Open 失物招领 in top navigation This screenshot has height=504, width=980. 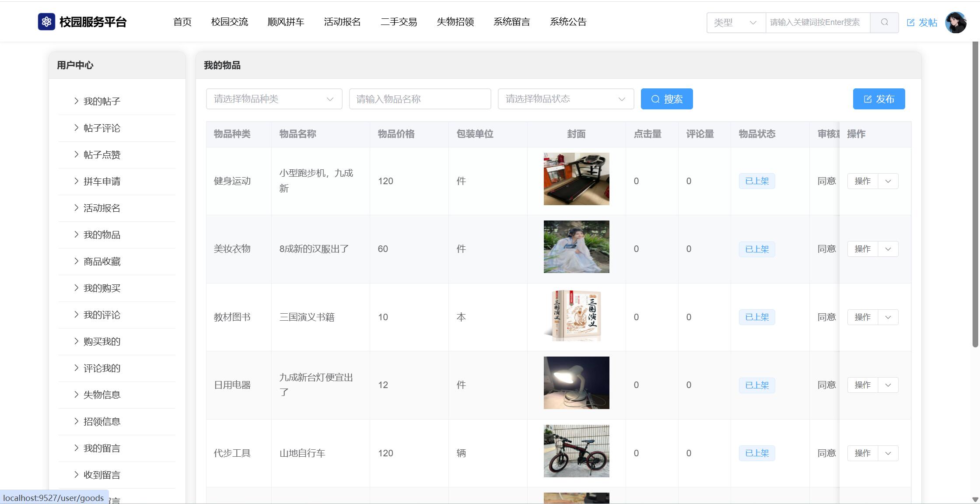pyautogui.click(x=455, y=22)
